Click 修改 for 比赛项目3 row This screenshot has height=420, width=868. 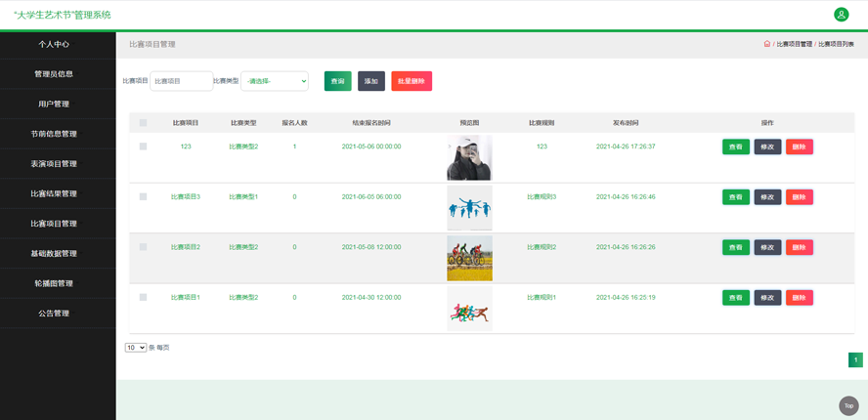click(767, 197)
